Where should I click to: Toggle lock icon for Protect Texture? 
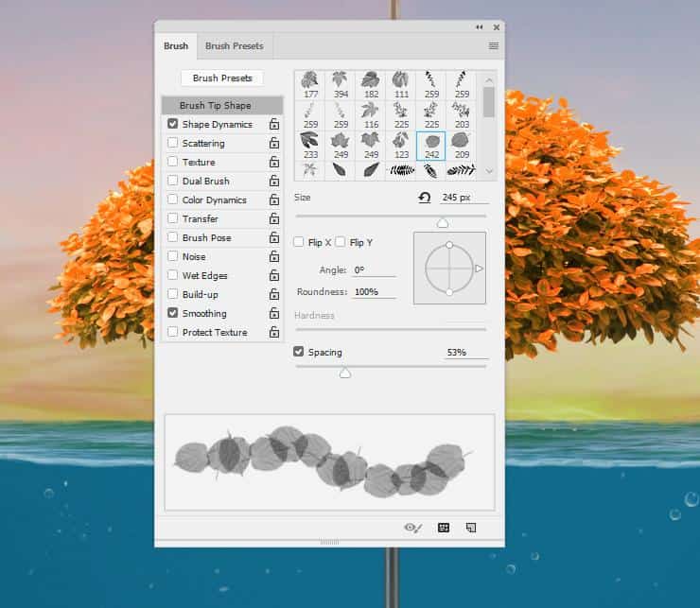pyautogui.click(x=274, y=332)
